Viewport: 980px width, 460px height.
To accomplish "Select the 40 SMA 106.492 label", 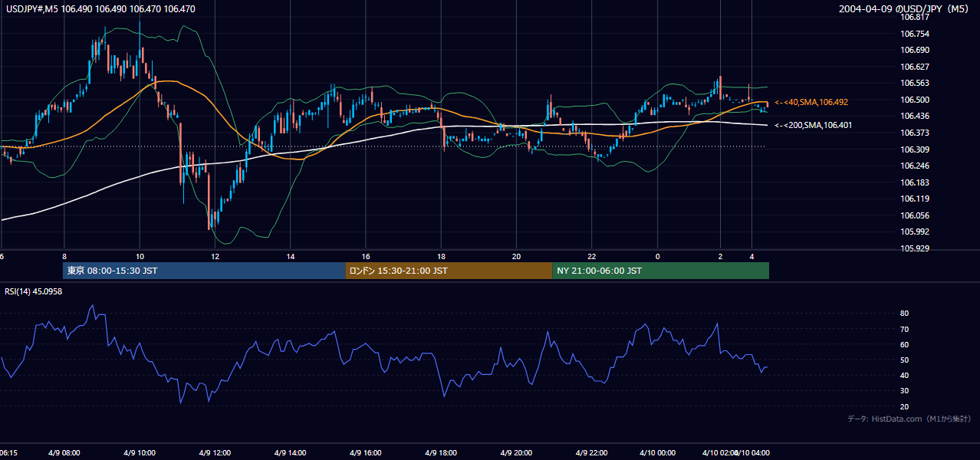I will point(811,102).
